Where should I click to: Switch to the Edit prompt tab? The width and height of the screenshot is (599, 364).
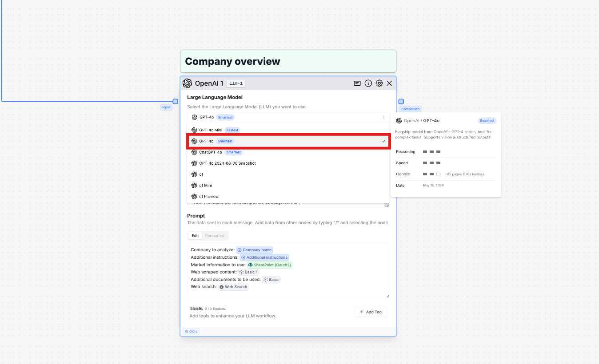tap(195, 236)
